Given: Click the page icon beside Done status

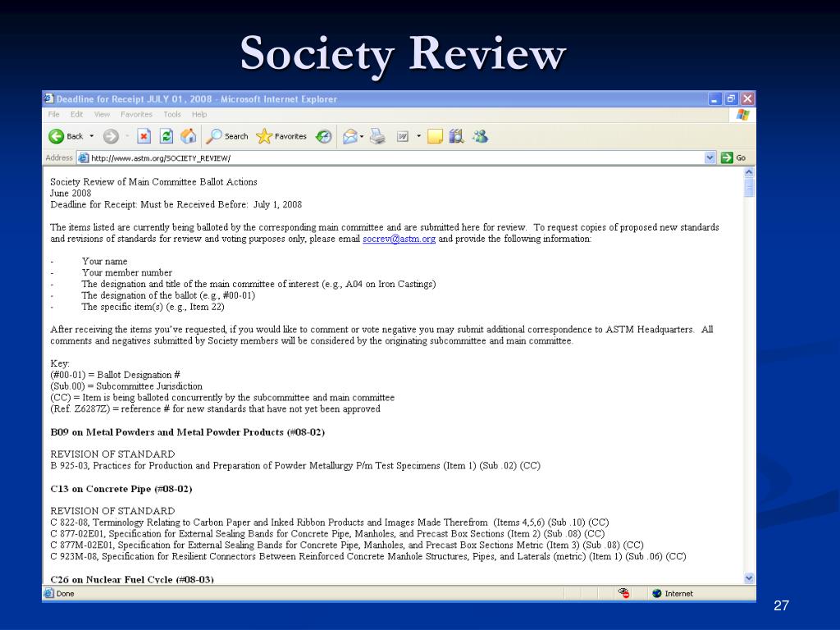Looking at the screenshot, I should [48, 593].
